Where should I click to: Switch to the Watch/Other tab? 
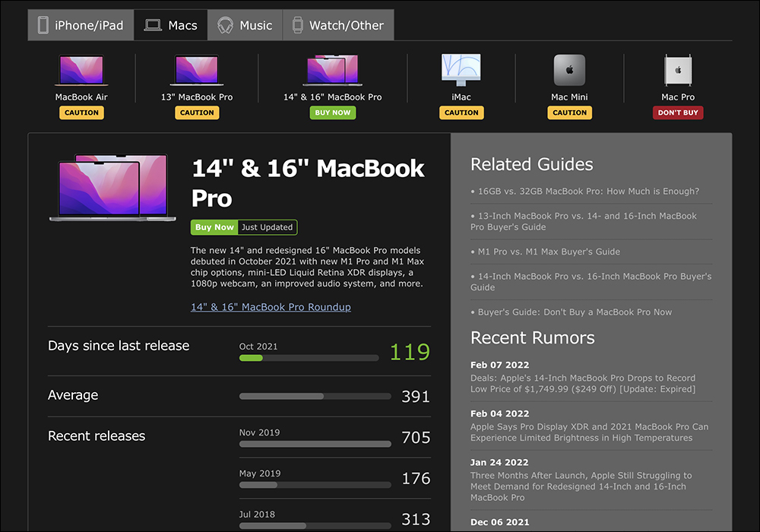[337, 25]
